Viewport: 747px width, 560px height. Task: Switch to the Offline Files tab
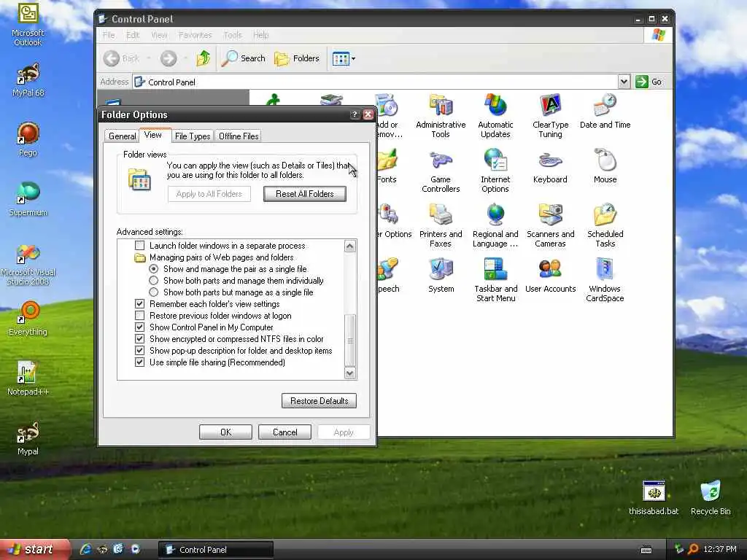(x=239, y=136)
